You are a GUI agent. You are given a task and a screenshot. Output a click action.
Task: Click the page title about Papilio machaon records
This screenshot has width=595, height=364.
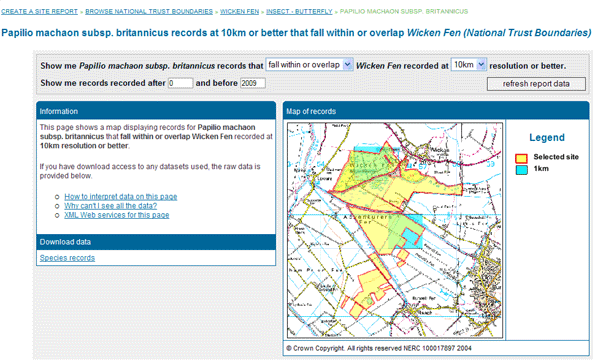tap(296, 33)
